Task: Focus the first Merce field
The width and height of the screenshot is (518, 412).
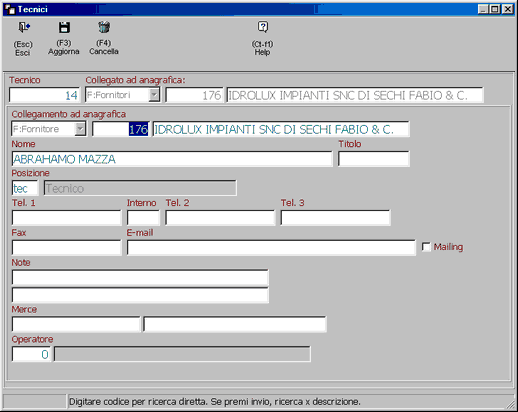Action: click(x=76, y=324)
